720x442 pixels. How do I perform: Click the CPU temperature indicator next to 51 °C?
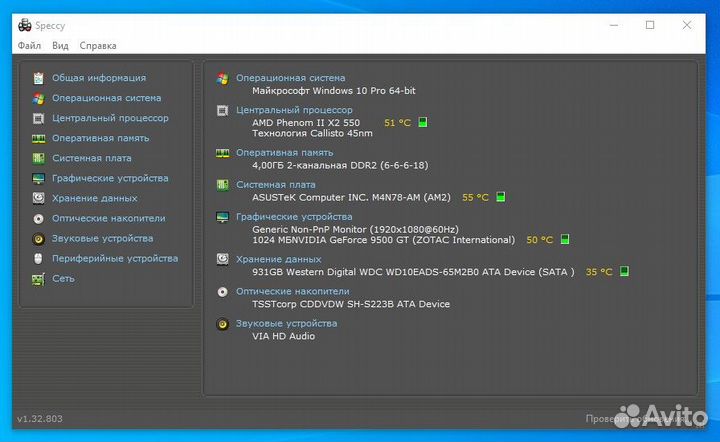click(x=423, y=123)
